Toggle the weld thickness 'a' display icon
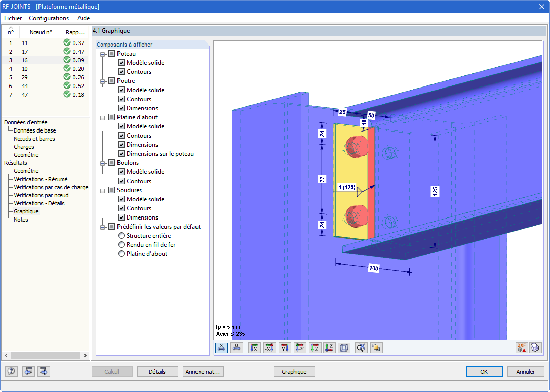Image resolution: width=550 pixels, height=392 pixels. click(237, 348)
